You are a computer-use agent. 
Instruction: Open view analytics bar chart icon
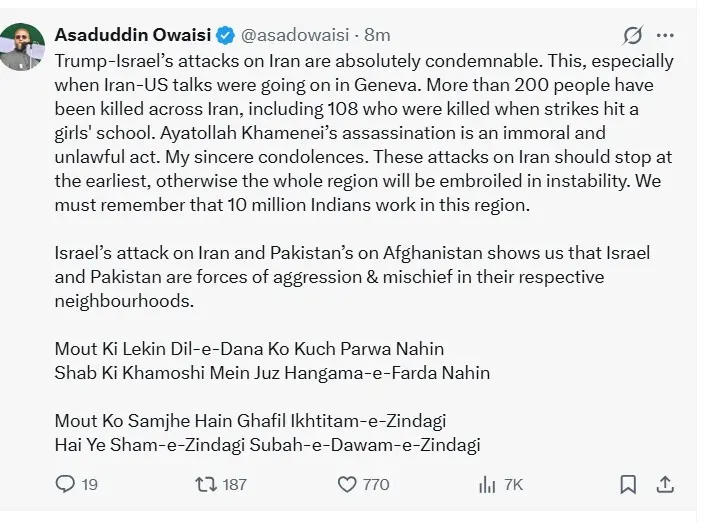(488, 484)
